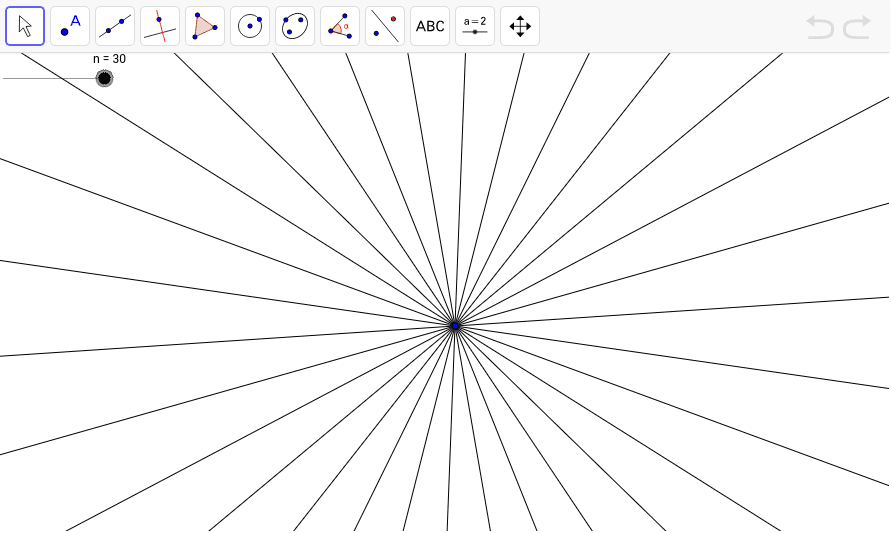Select the Reflect about Line tool
Screen dimensions: 891x533
[x=385, y=26]
